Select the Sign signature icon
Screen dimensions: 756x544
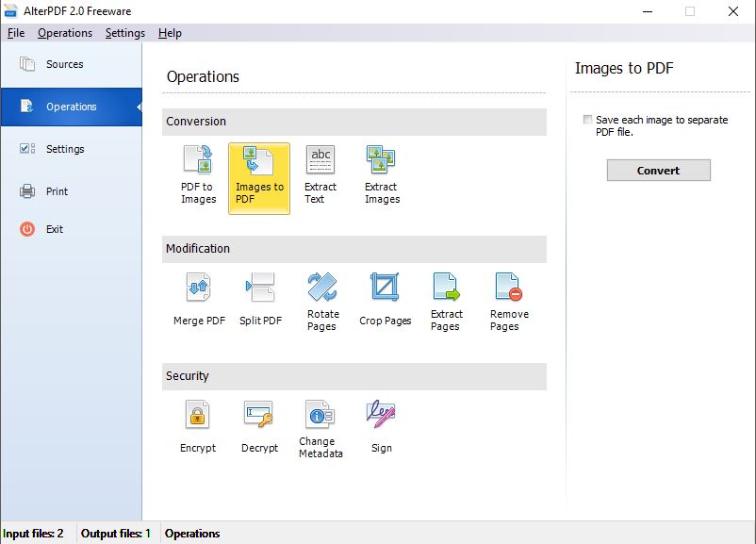click(x=381, y=414)
